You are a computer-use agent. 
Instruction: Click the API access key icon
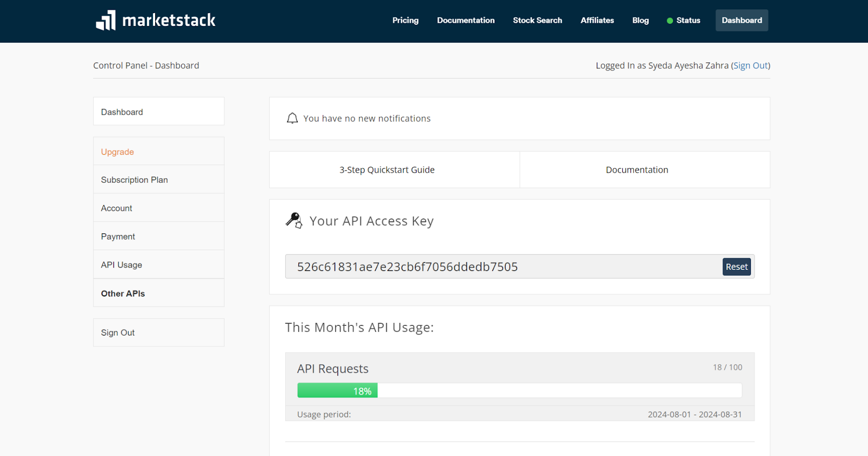coord(294,220)
